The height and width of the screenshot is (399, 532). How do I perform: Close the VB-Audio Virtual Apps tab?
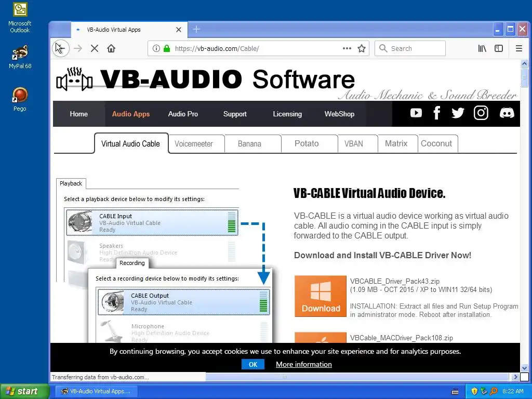click(179, 30)
